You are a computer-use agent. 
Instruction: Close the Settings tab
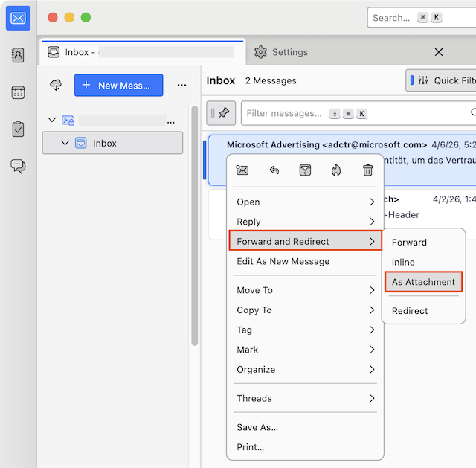pyautogui.click(x=439, y=52)
